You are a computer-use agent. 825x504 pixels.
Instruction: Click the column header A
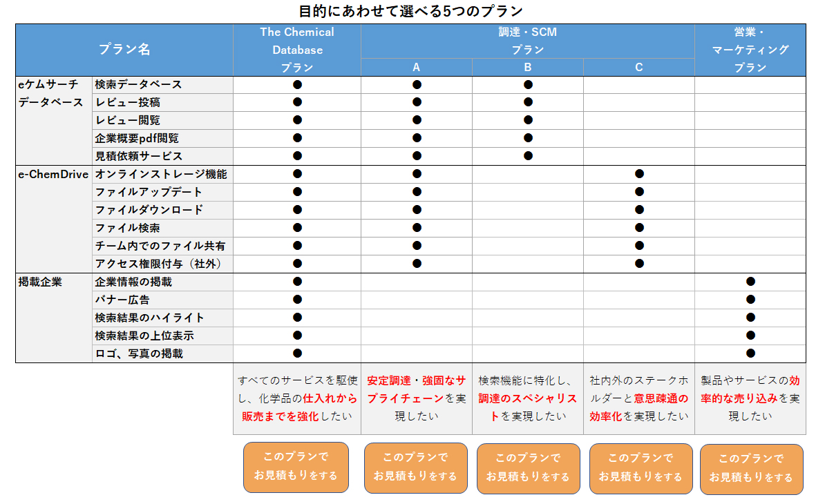tap(417, 67)
